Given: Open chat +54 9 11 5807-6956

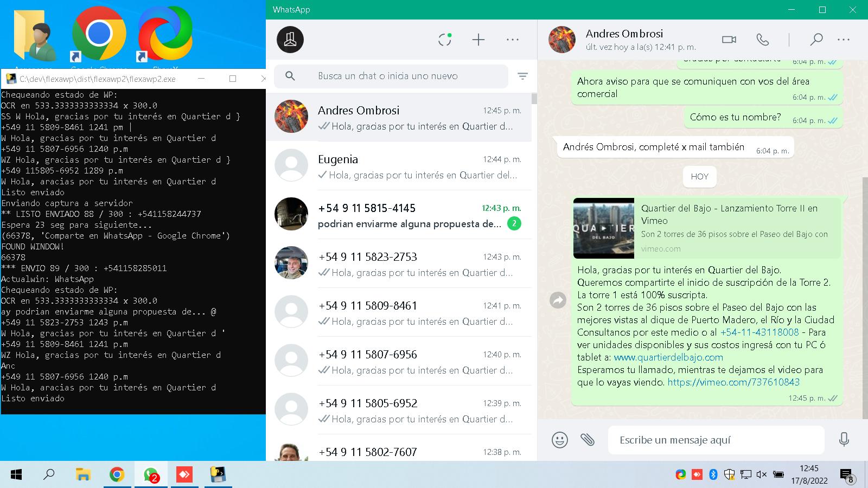Looking at the screenshot, I should (x=399, y=361).
